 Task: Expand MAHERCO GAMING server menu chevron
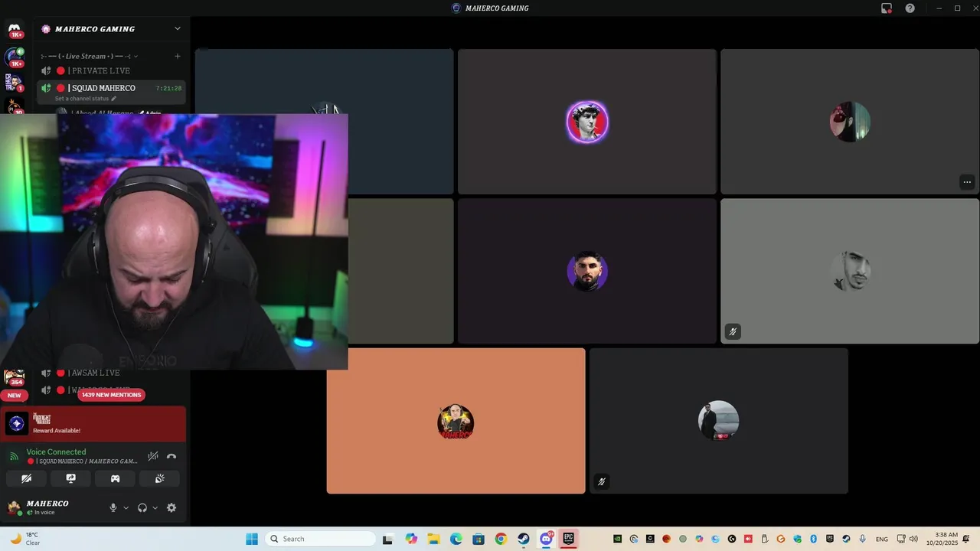tap(178, 29)
